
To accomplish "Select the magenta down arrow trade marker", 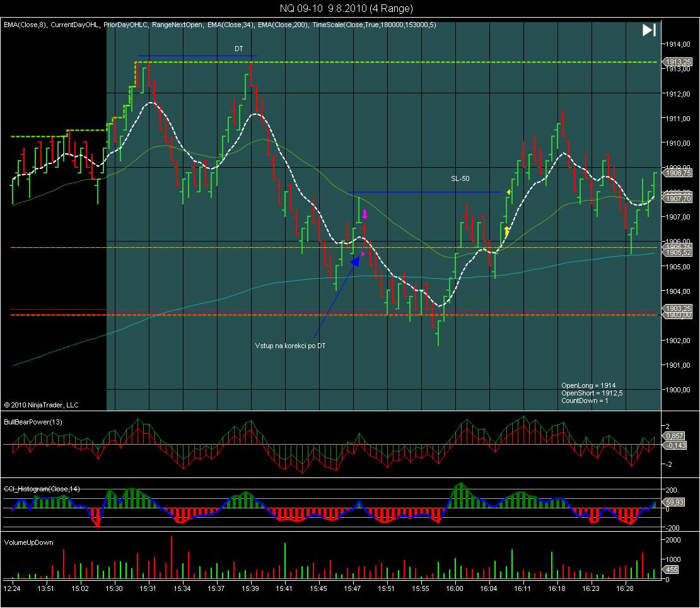I will pyautogui.click(x=365, y=214).
